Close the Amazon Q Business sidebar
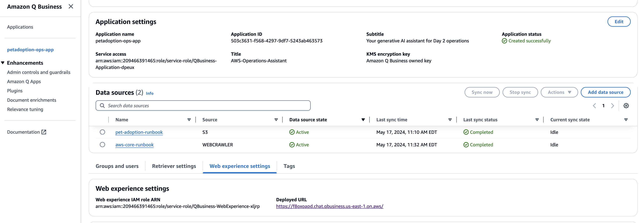 tap(71, 6)
